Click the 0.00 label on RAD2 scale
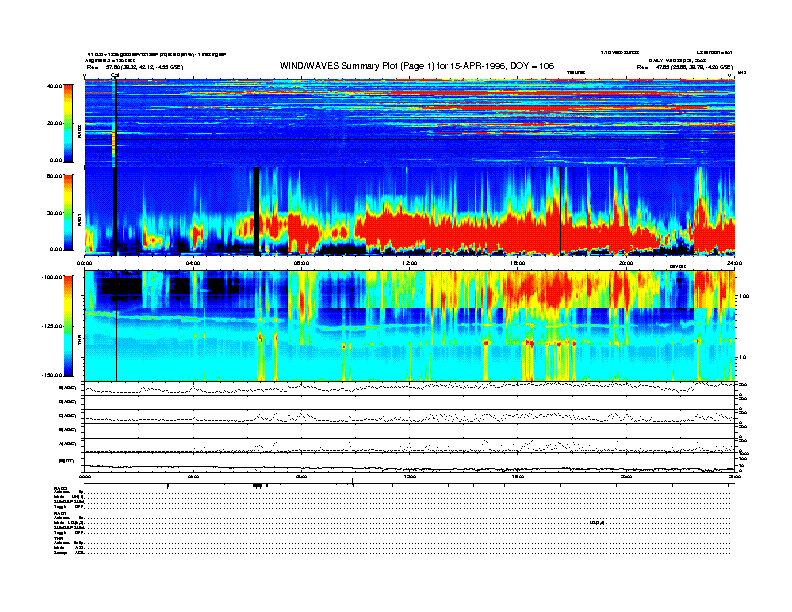Screen dimensions: 792x612 pyautogui.click(x=55, y=160)
